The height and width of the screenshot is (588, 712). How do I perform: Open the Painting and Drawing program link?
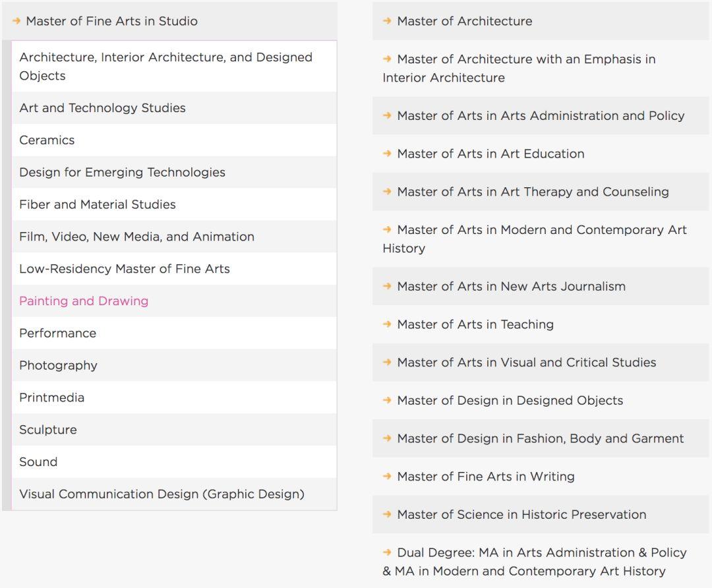[x=84, y=301]
